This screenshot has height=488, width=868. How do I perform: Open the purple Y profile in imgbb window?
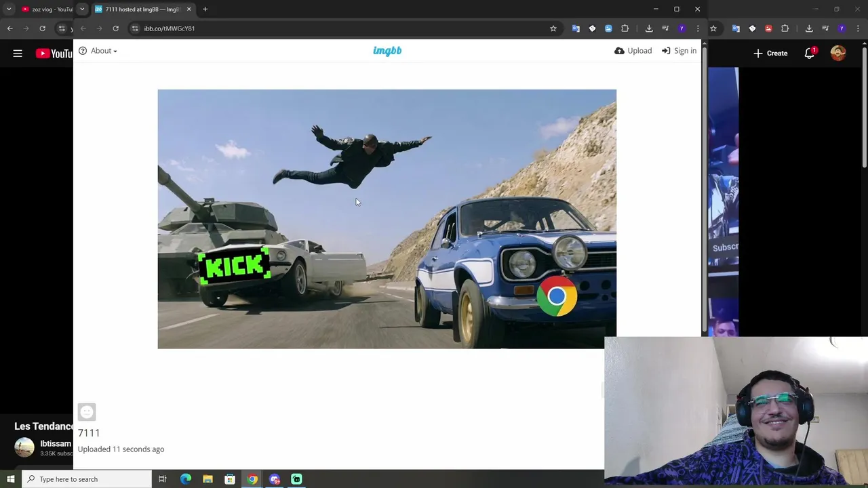pos(682,28)
